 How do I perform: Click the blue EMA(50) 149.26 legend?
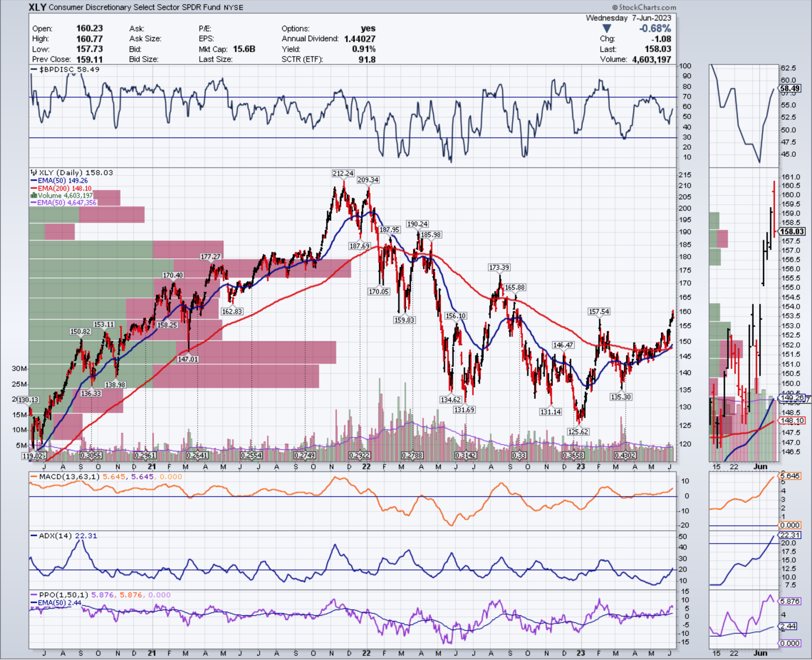tap(59, 180)
